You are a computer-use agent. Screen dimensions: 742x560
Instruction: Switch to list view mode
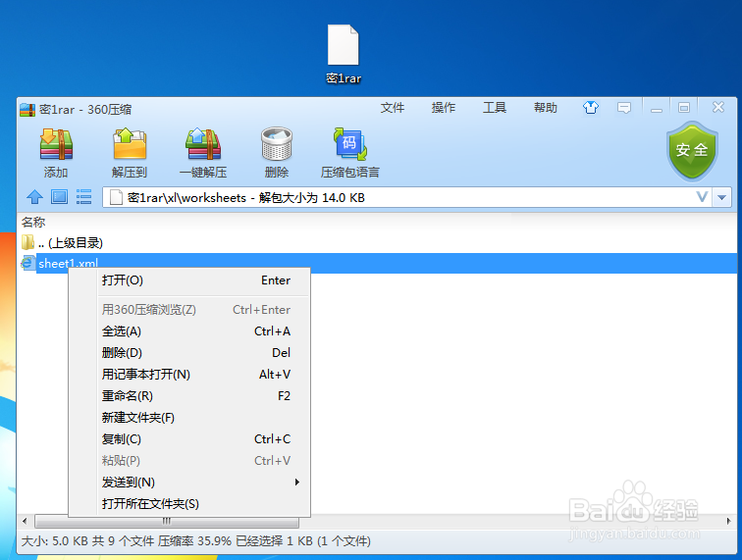pyautogui.click(x=83, y=197)
